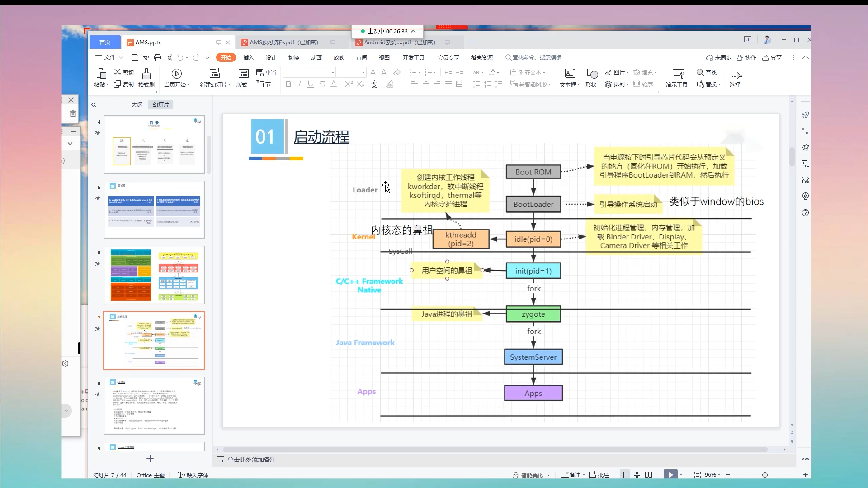Open the Picture (图片) dropdown arrow
The height and width of the screenshot is (488, 868).
pyautogui.click(x=627, y=72)
